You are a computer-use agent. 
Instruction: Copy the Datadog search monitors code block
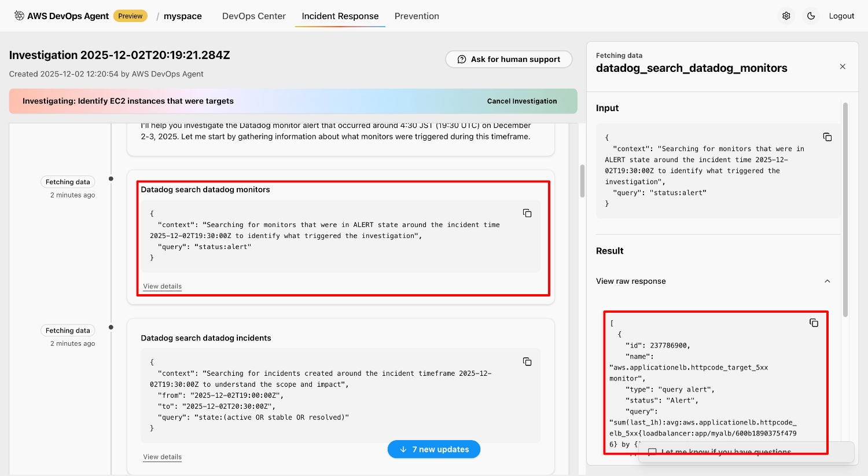pos(527,213)
